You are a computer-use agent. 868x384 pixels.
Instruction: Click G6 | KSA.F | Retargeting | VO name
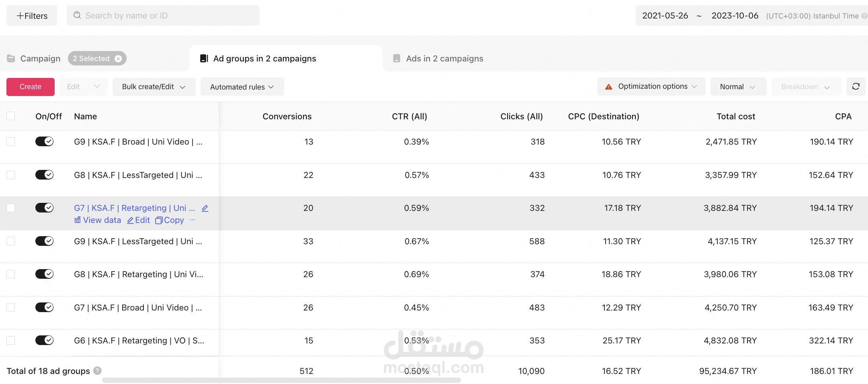coord(139,341)
